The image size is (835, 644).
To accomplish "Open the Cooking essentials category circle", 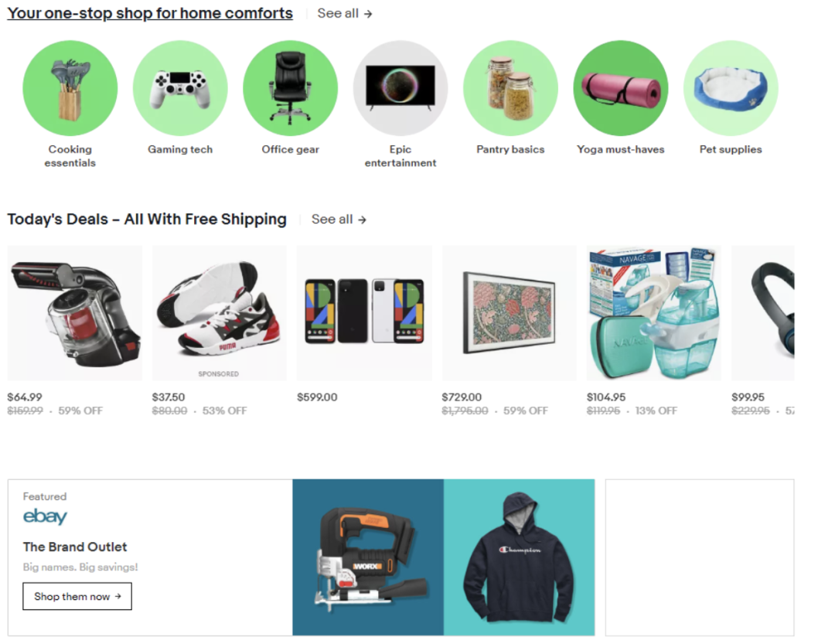I will point(70,88).
